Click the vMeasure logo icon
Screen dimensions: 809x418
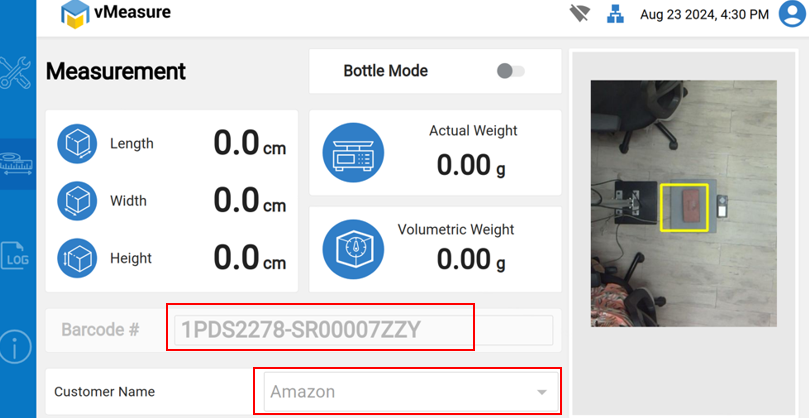(75, 14)
